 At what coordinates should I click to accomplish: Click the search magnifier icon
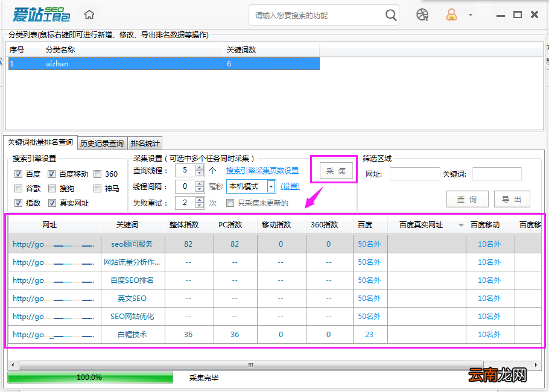[x=391, y=15]
